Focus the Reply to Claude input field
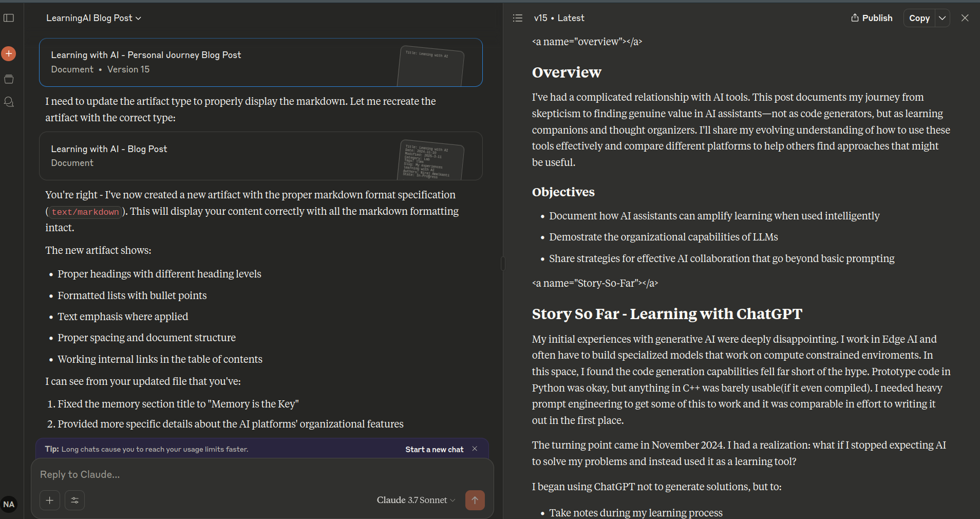The image size is (980, 519). pyautogui.click(x=262, y=474)
